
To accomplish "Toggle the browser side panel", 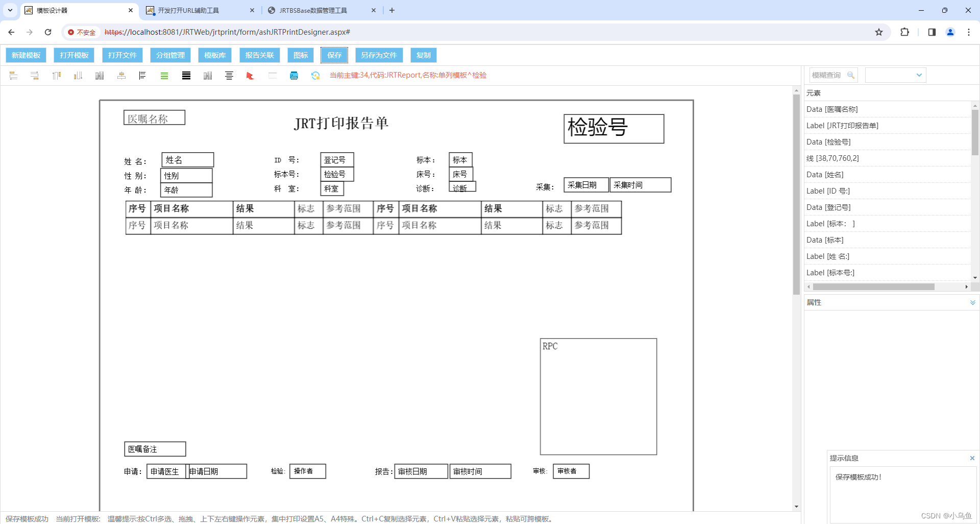I will (932, 32).
